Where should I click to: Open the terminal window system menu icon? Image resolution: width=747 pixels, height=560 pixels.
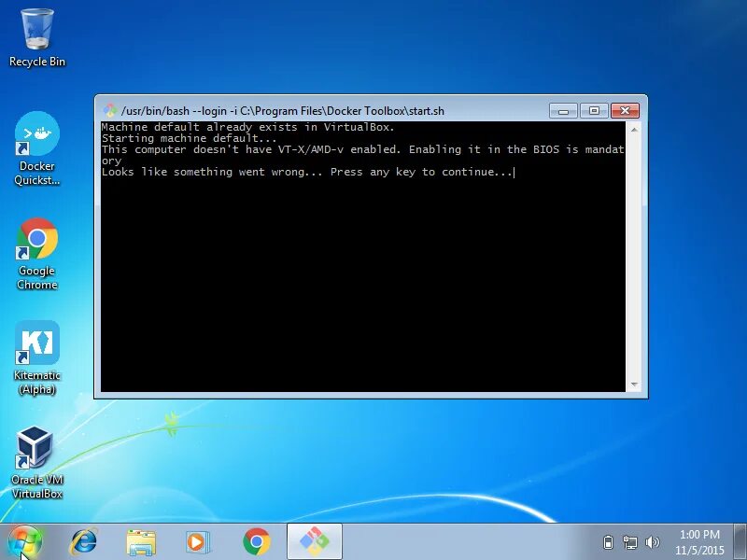110,110
